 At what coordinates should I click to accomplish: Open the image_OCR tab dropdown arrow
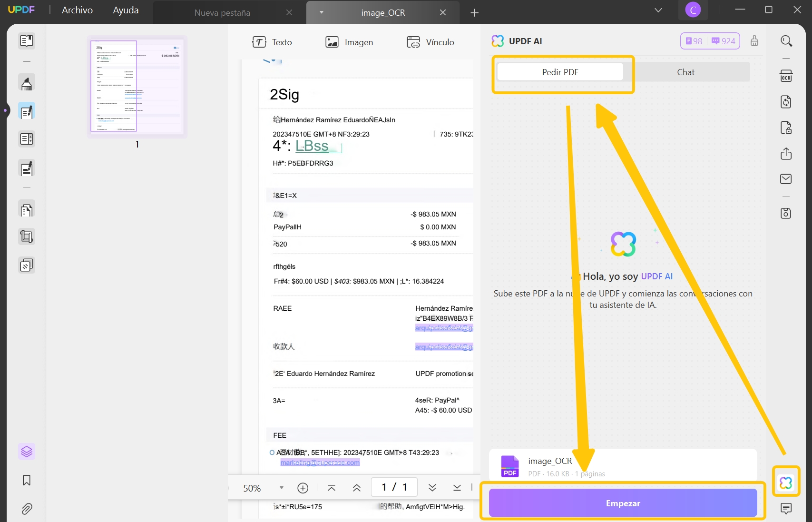[322, 13]
